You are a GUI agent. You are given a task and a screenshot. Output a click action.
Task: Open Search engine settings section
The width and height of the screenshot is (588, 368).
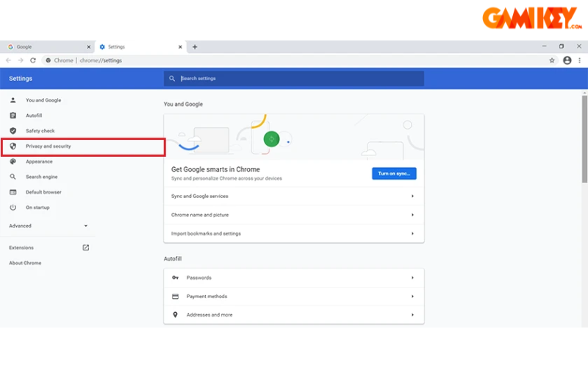pos(42,177)
